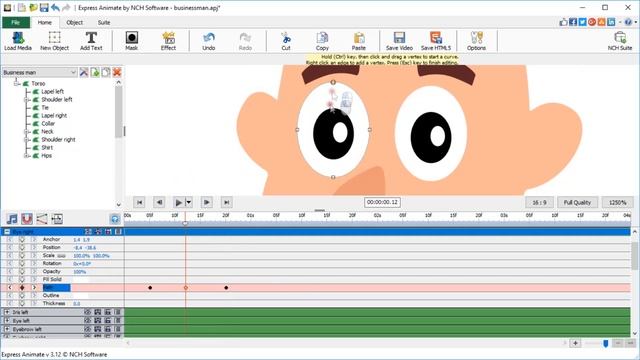Expand the Eye left timeline layer
Image resolution: width=640 pixels, height=360 pixels.
coord(7,320)
